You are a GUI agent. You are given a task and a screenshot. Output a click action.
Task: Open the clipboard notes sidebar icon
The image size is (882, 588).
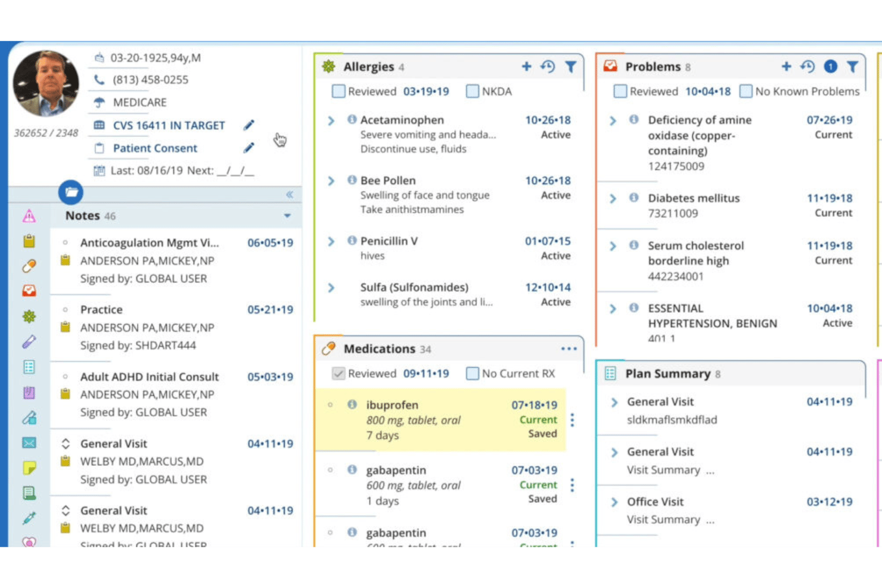click(29, 241)
